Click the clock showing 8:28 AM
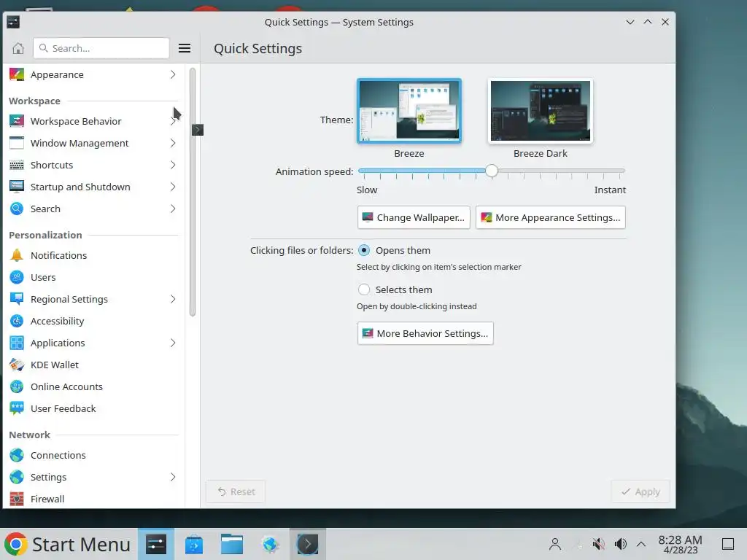747x560 pixels. [x=680, y=544]
